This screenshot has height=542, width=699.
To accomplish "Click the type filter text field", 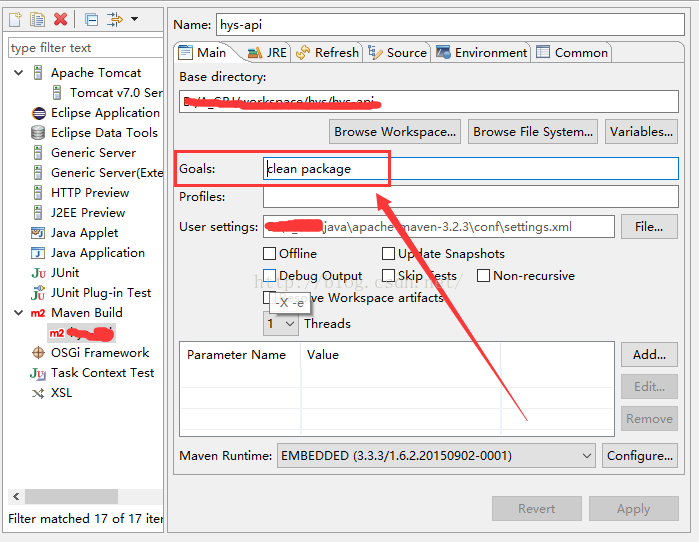I will [86, 48].
